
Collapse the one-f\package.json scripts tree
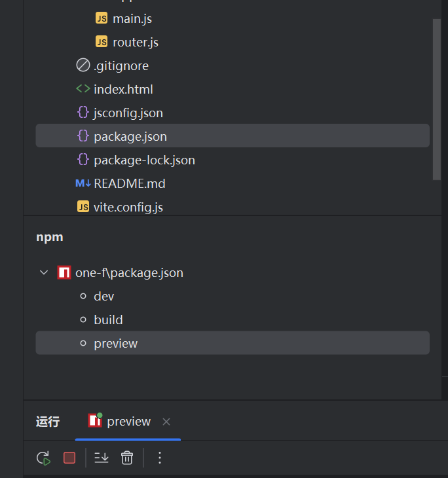point(44,273)
